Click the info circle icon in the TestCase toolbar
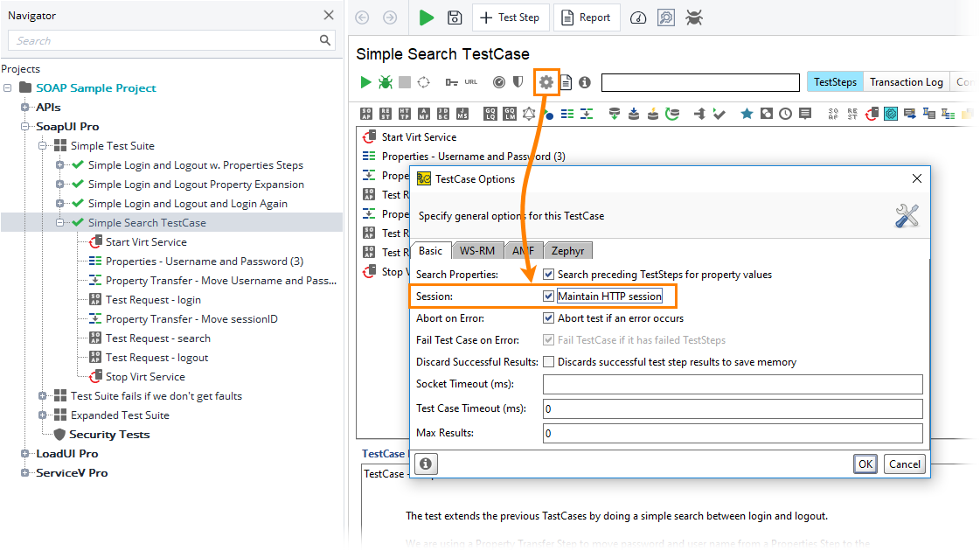The image size is (980, 551). (x=584, y=82)
